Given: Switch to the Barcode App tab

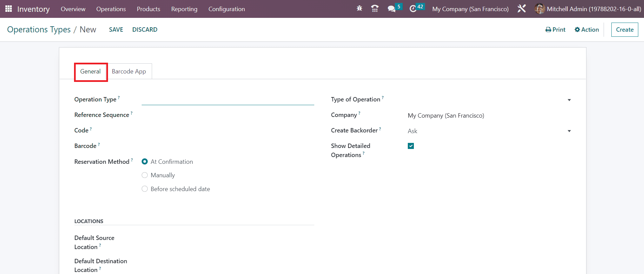Looking at the screenshot, I should click(129, 71).
